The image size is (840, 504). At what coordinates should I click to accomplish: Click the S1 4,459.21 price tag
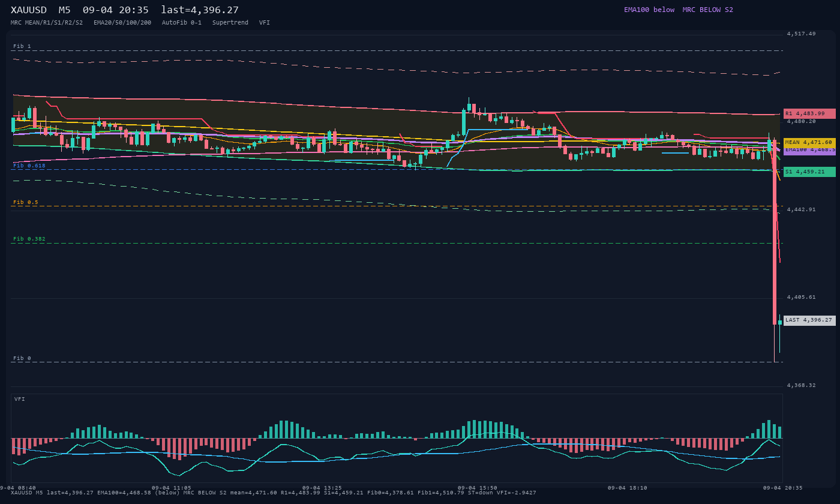click(x=809, y=172)
